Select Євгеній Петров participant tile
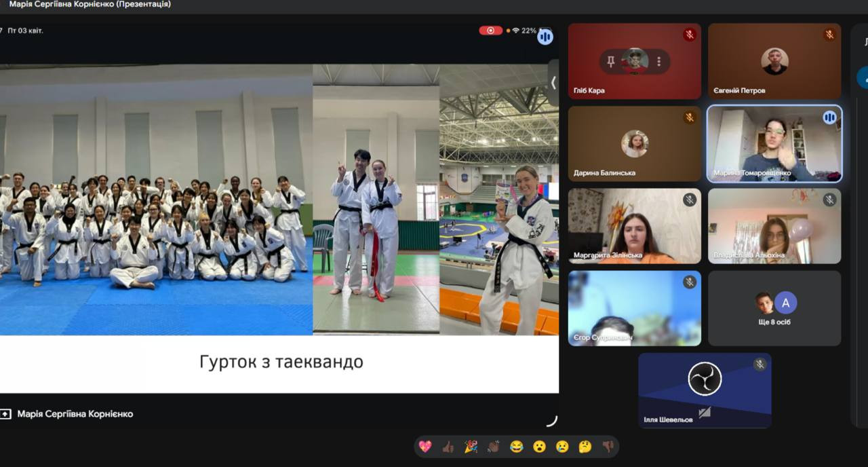 (x=774, y=62)
